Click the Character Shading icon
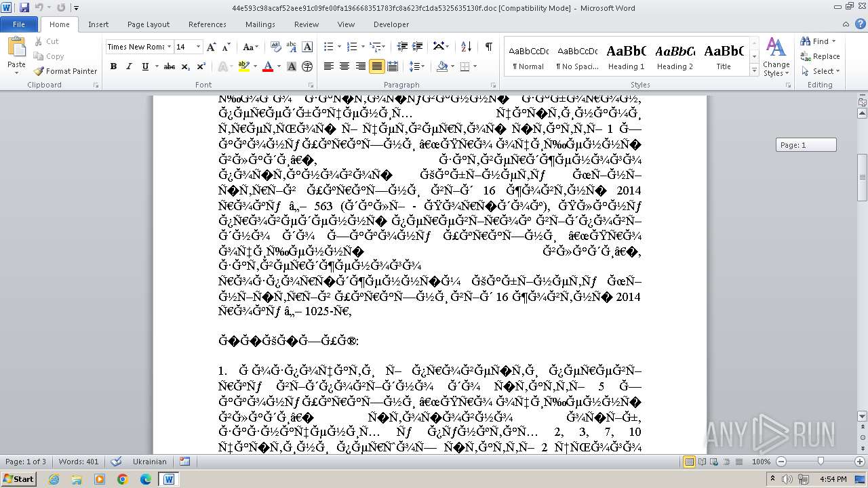Viewport: 868px width, 488px height. tap(292, 66)
